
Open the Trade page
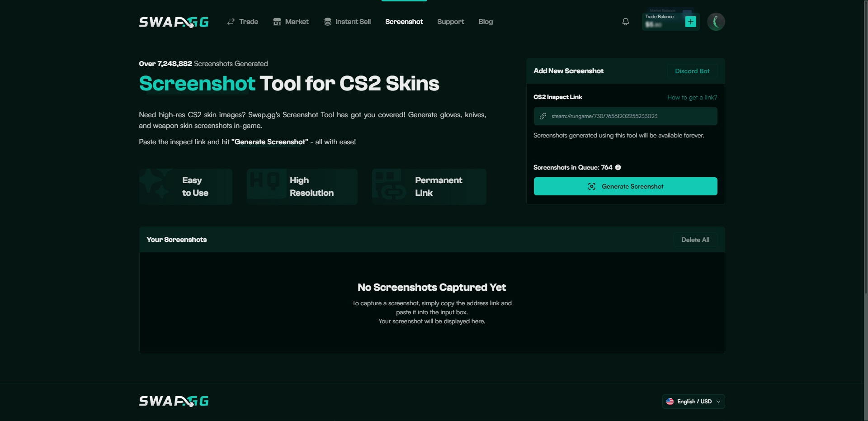click(242, 22)
